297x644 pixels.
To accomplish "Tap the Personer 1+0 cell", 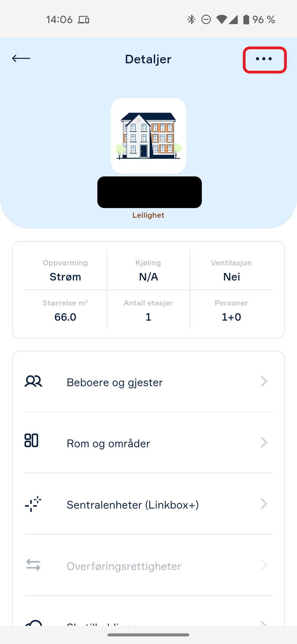I will point(231,310).
